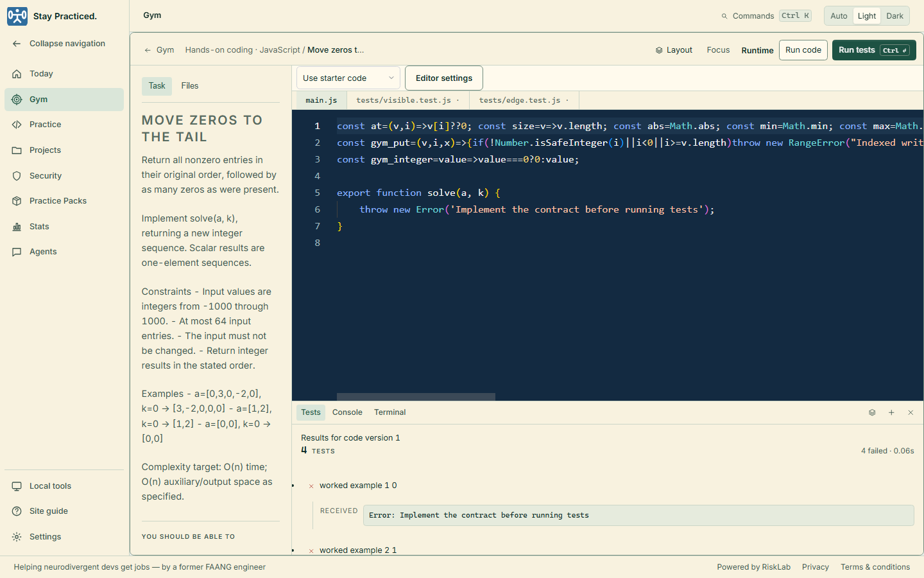Open Editor settings
The image size is (924, 578).
444,78
